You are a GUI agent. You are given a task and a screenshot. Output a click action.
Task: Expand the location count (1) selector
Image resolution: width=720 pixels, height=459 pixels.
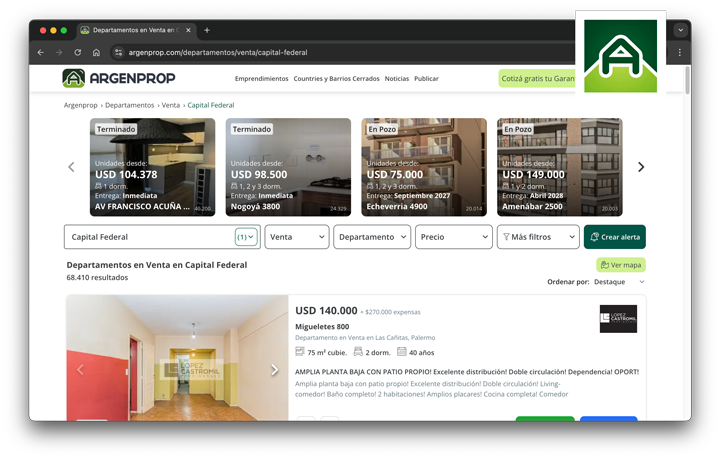pyautogui.click(x=246, y=237)
